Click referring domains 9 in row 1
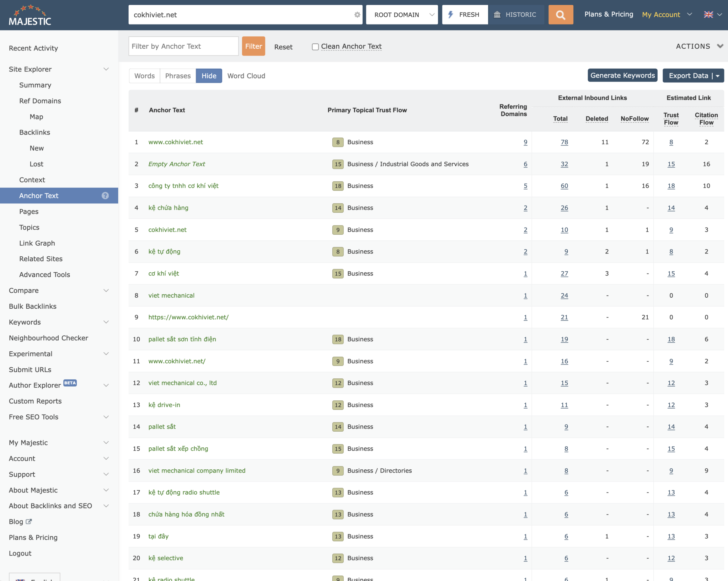Viewport: 728px width, 581px height. click(x=525, y=142)
